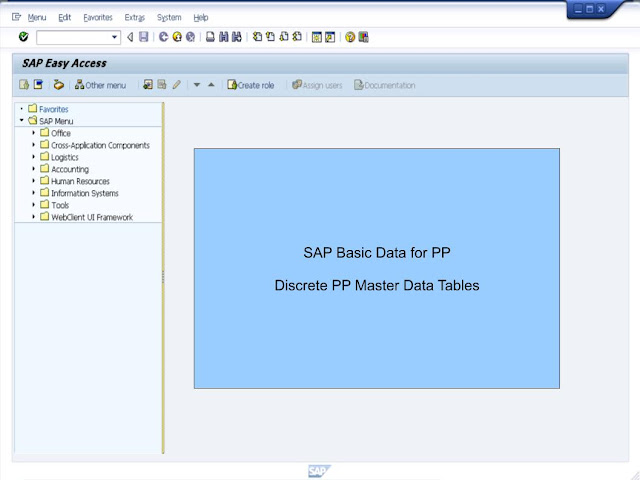Open the Extras menu
This screenshot has height=480, width=640.
[135, 18]
